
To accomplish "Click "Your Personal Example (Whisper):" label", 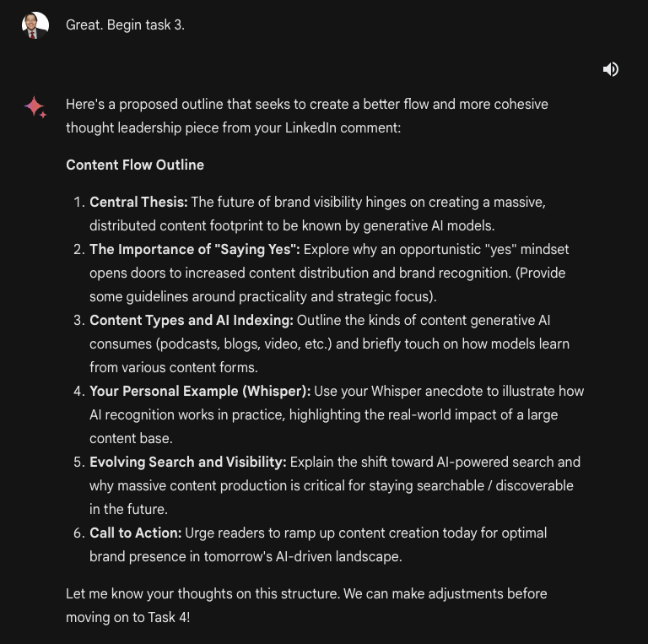I will click(200, 391).
